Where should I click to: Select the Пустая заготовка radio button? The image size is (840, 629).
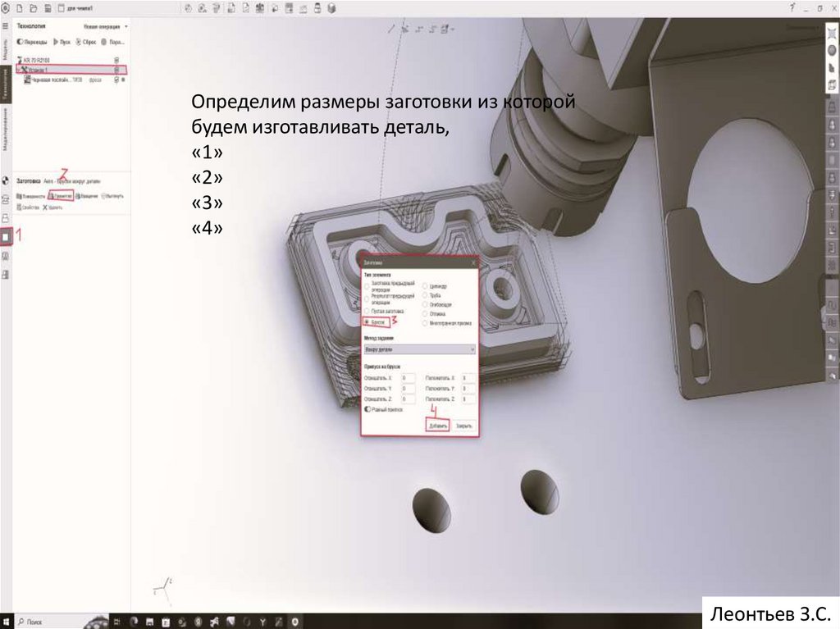(367, 312)
